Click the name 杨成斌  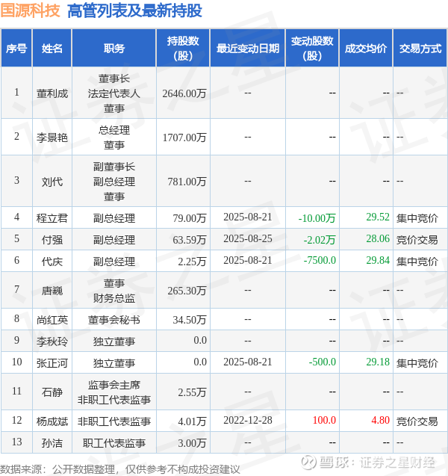point(52,421)
